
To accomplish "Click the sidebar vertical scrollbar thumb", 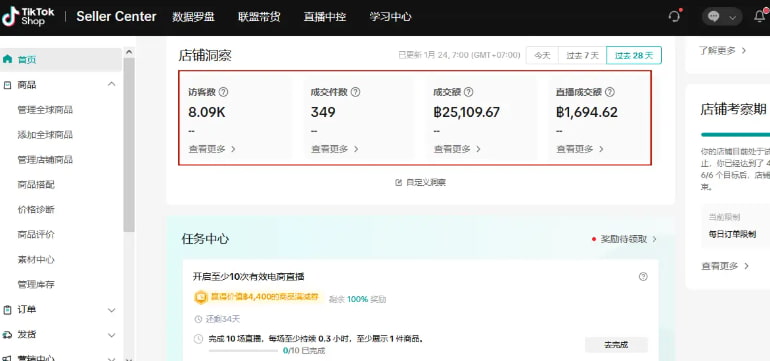I will tap(129, 144).
